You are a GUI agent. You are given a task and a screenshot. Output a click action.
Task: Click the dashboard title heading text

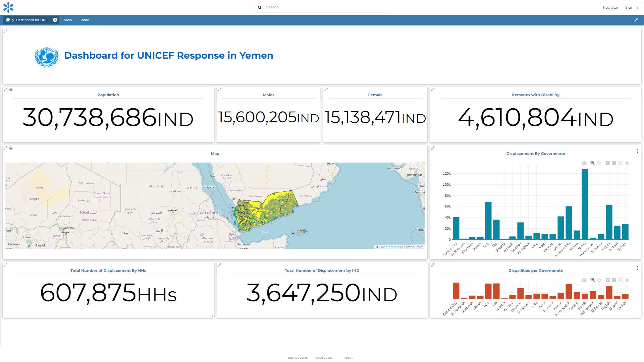click(169, 55)
